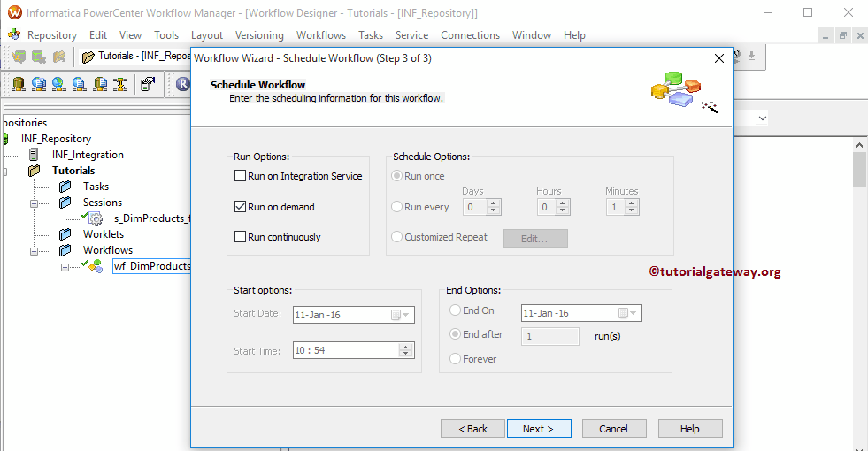Click the globe with two documents toolbar icon
This screenshot has height=451, width=868.
pyautogui.click(x=39, y=83)
